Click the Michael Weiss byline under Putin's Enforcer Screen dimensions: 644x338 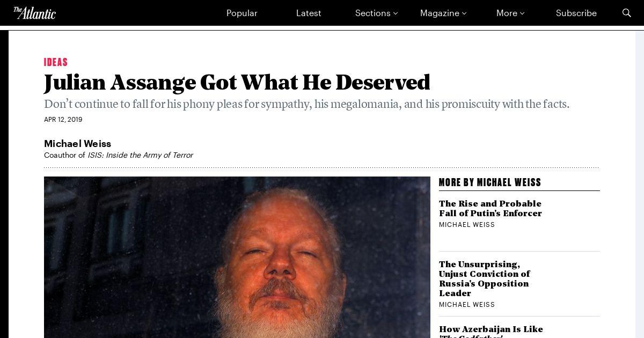pyautogui.click(x=467, y=225)
